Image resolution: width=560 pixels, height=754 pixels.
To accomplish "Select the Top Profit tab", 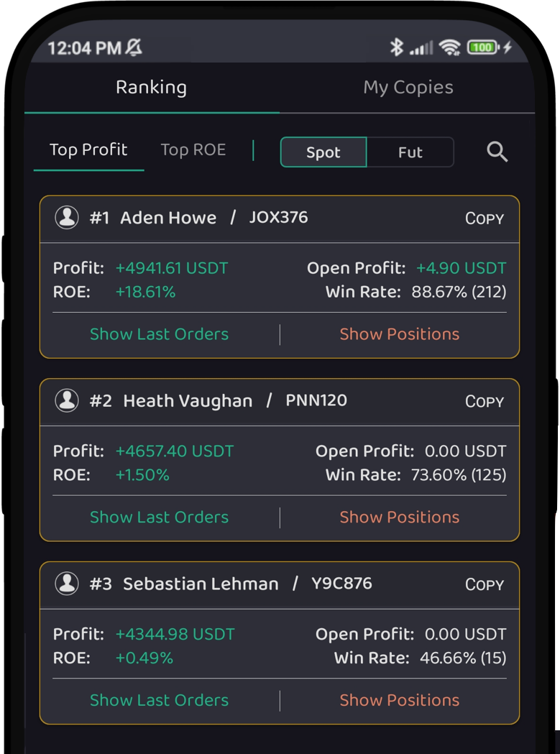I will click(88, 150).
